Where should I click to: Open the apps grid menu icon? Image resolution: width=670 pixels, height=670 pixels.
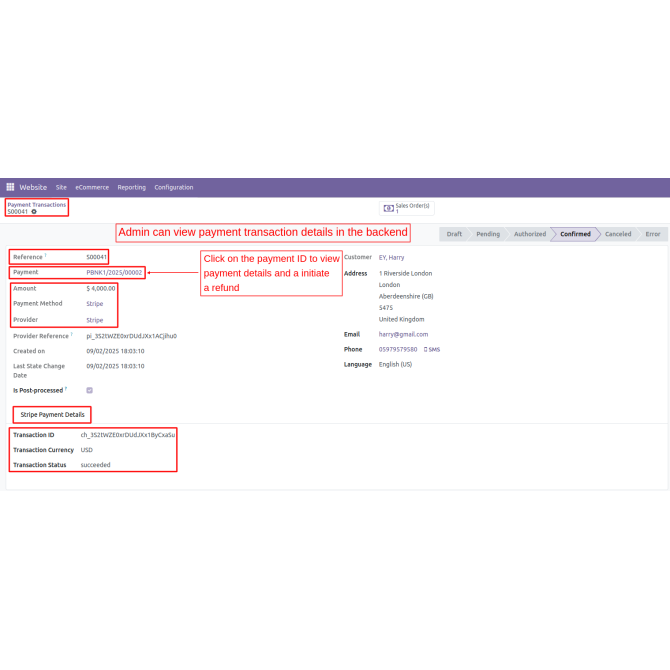(10, 187)
